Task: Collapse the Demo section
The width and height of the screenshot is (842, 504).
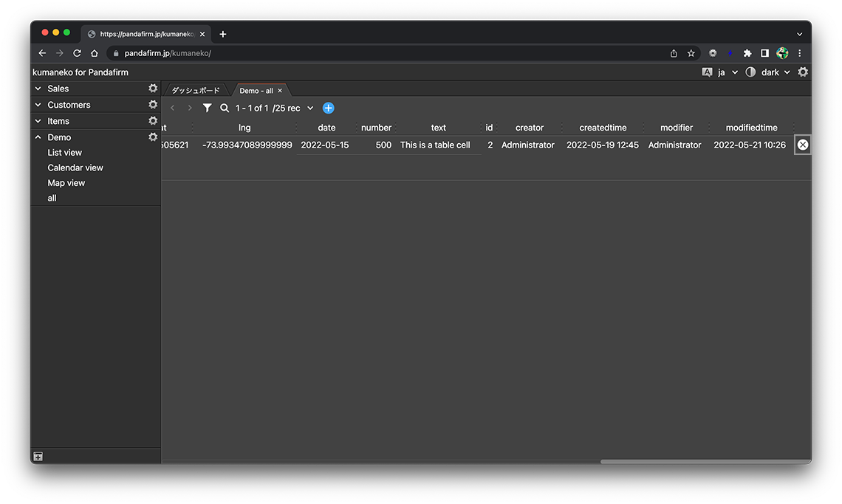Action: (38, 137)
